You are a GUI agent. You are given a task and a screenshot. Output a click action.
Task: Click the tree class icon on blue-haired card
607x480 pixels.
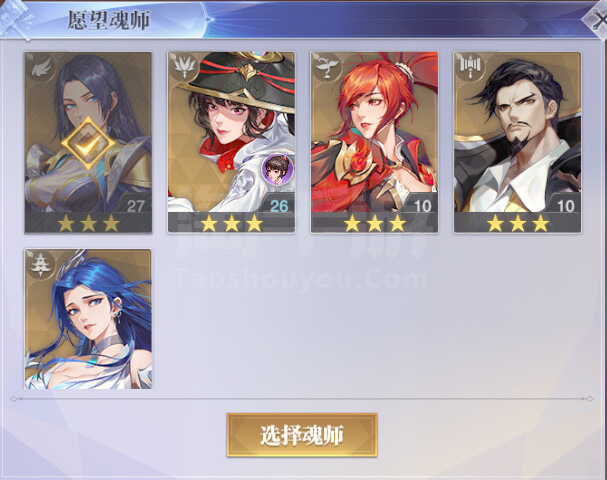pyautogui.click(x=41, y=264)
